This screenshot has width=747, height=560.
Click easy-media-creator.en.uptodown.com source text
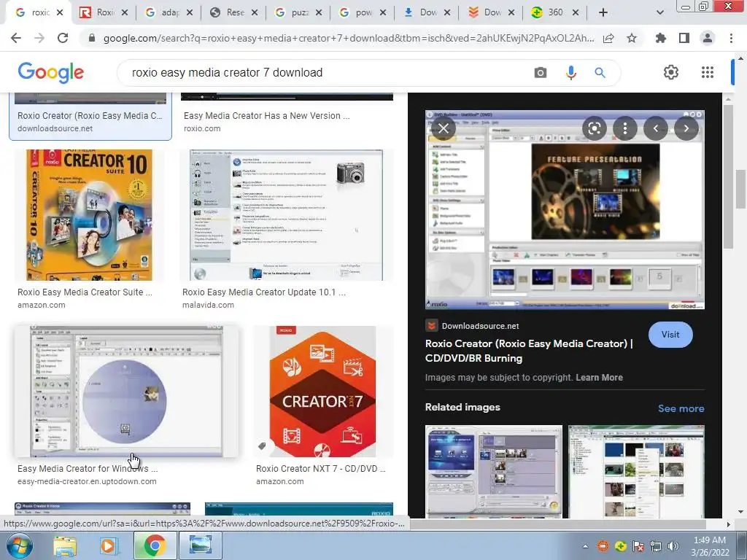click(88, 481)
